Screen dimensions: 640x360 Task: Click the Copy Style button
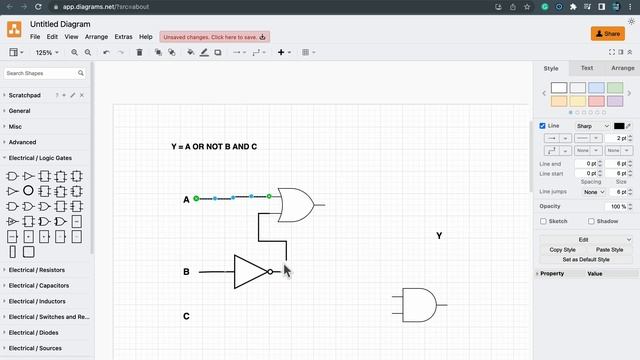click(x=562, y=249)
